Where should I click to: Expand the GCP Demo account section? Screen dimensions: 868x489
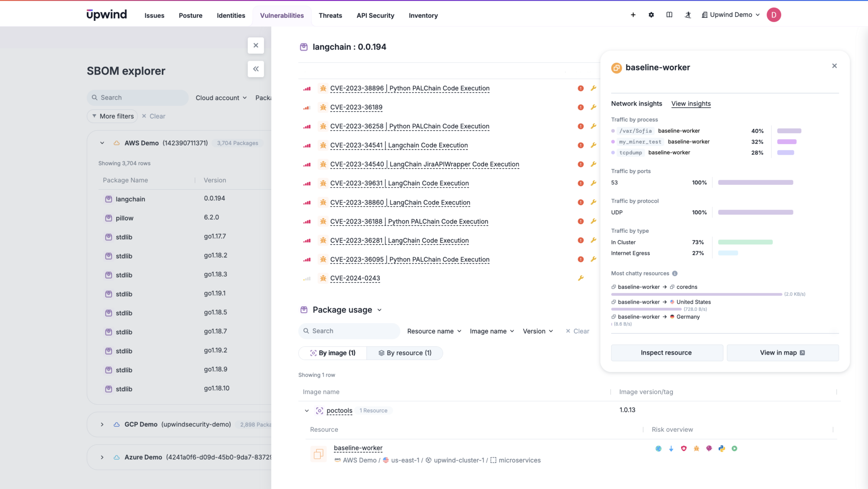102,424
